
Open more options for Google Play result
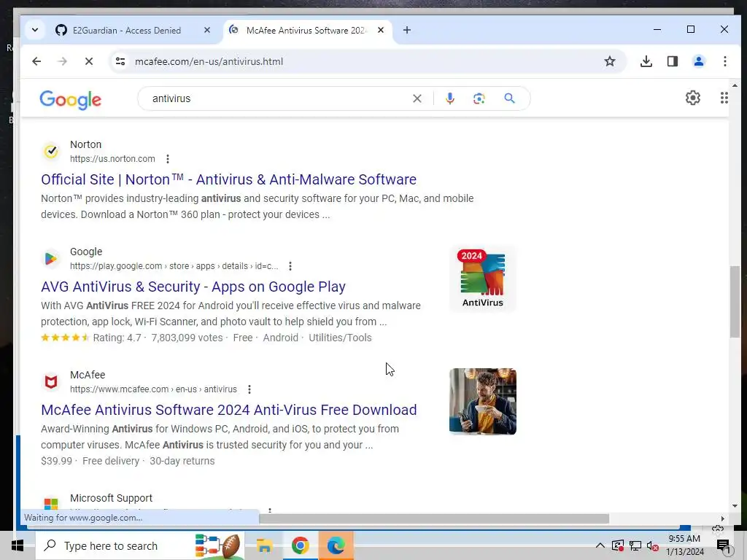click(x=290, y=266)
